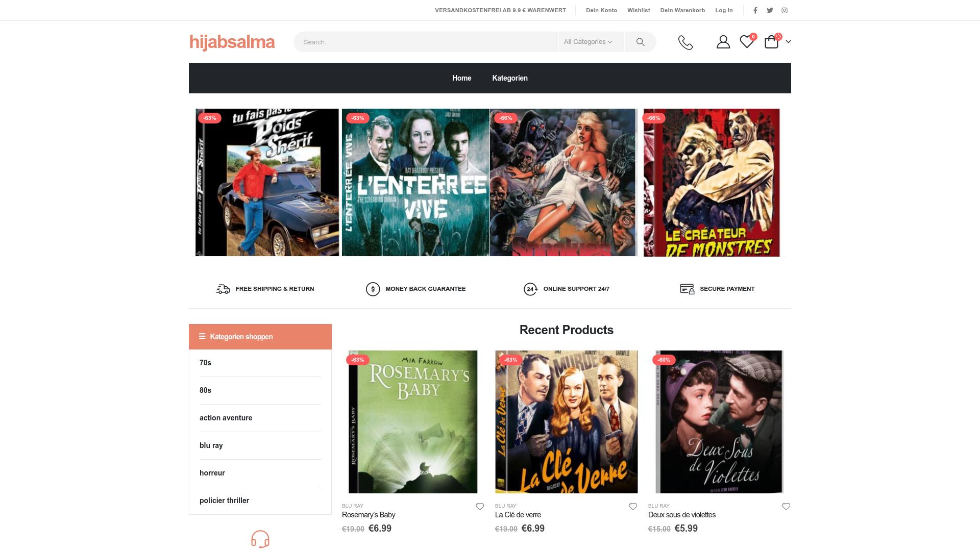Open wishlist heart icon in header
Screen dimensions: 980x551
tap(746, 42)
